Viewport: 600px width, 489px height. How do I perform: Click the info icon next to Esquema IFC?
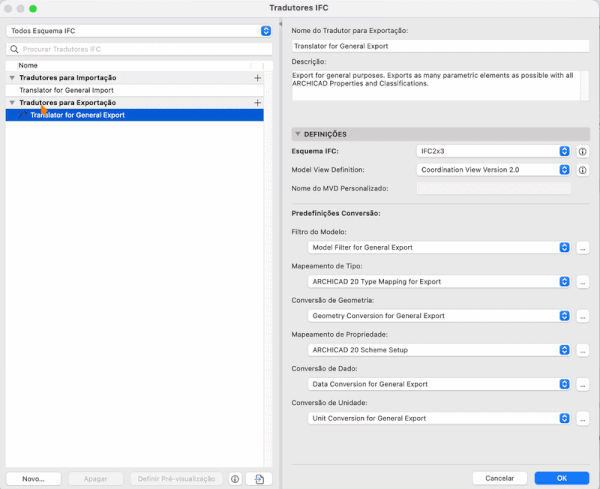582,152
